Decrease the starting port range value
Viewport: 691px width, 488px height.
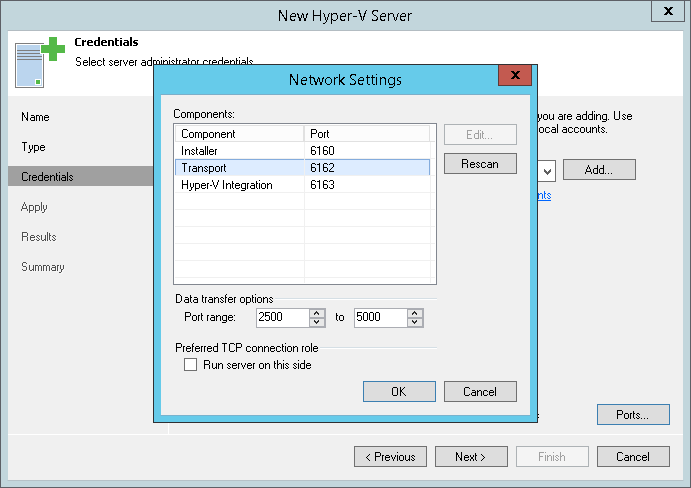point(317,322)
